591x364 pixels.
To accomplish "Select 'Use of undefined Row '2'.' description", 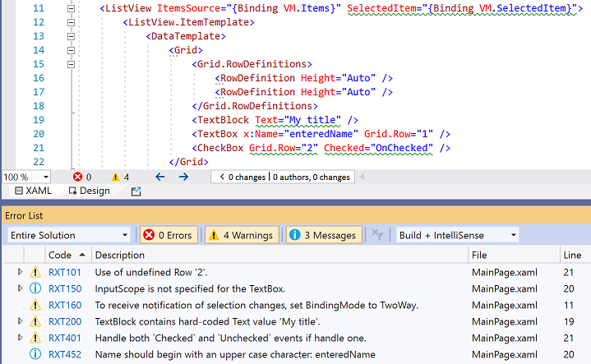I will coord(151,272).
